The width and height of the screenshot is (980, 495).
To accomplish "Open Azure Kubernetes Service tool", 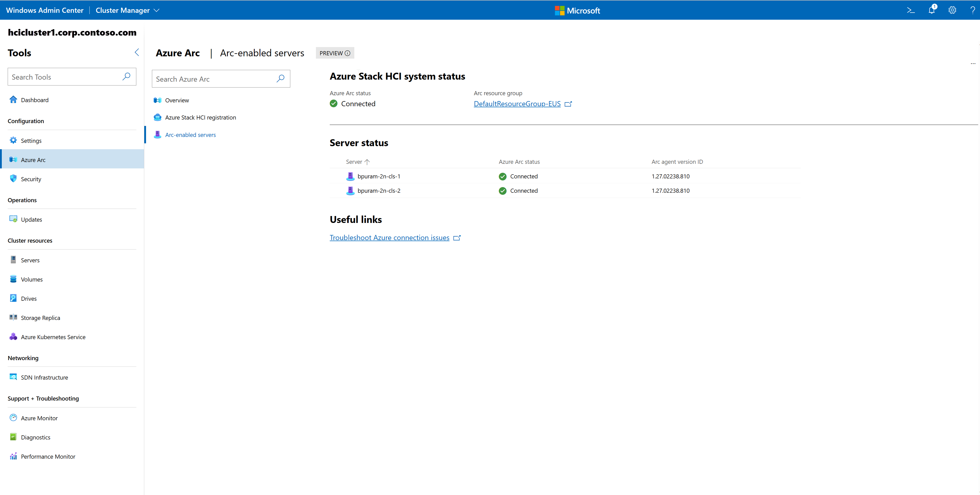I will click(x=53, y=337).
